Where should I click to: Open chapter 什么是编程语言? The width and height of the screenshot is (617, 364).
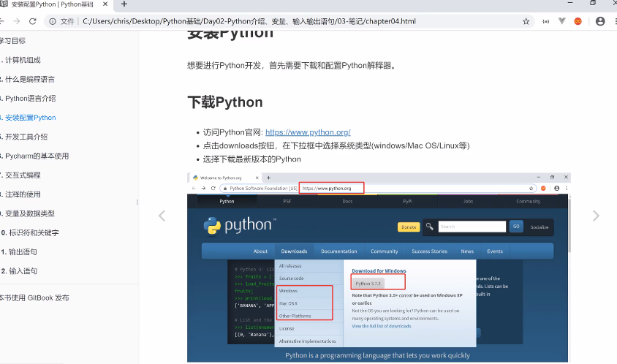(x=29, y=79)
